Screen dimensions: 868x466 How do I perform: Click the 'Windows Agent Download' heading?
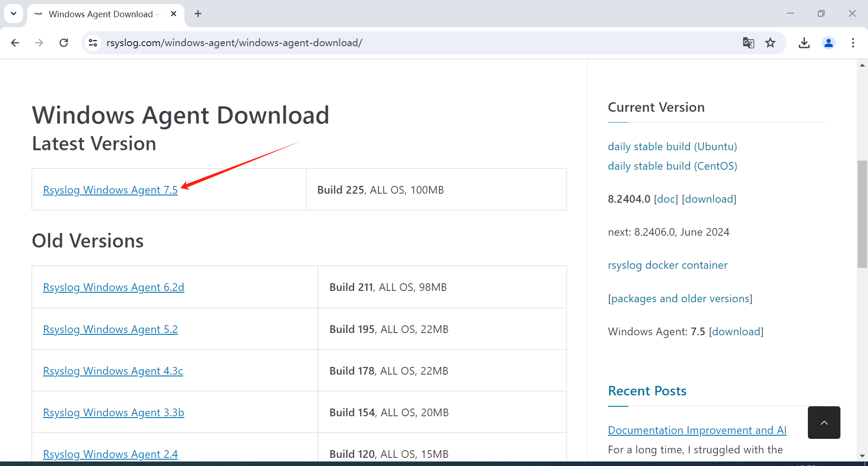tap(180, 115)
